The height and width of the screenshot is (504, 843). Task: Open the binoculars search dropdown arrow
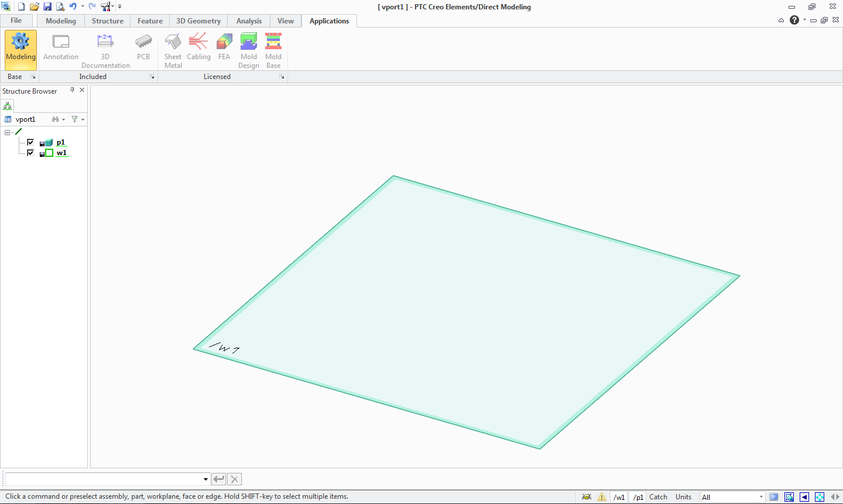point(63,119)
